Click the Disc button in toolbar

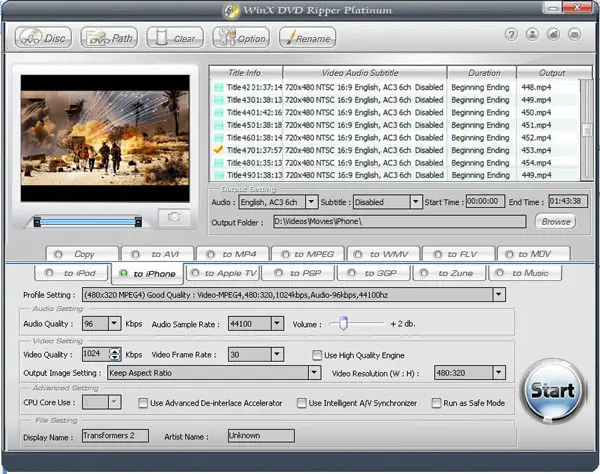click(x=41, y=38)
